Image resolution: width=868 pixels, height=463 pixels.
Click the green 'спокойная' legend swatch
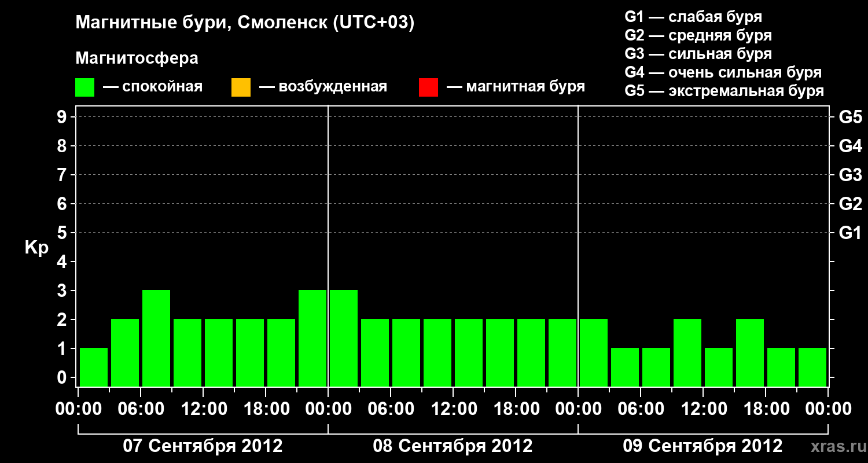tap(85, 87)
